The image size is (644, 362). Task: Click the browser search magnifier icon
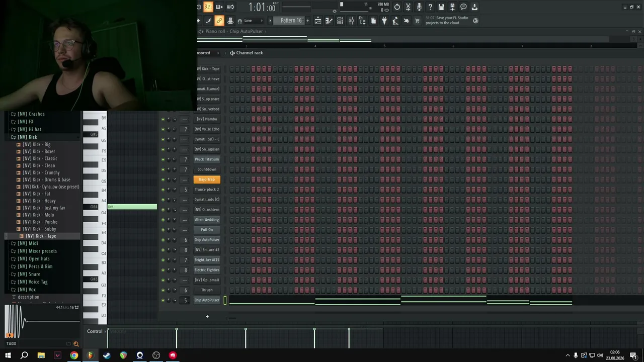click(76, 344)
